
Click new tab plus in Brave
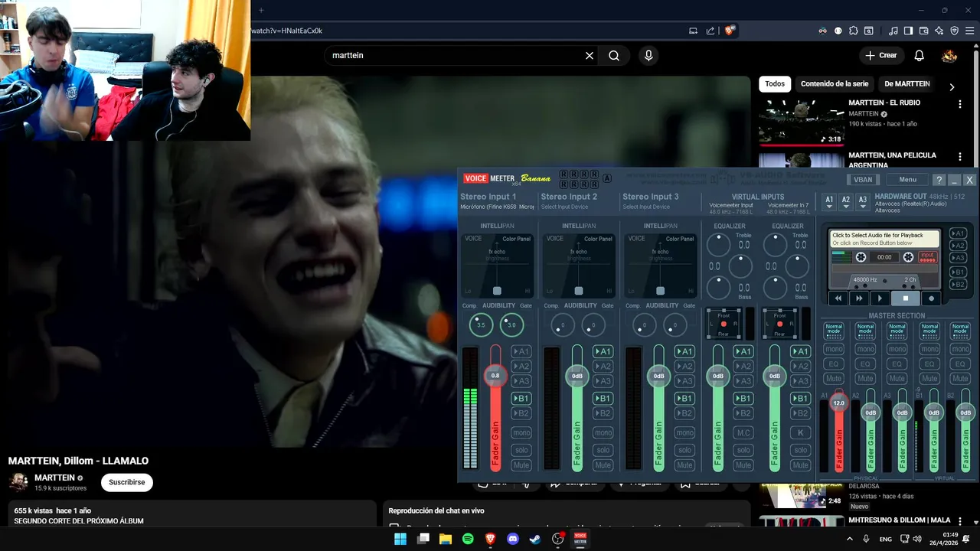click(x=260, y=10)
